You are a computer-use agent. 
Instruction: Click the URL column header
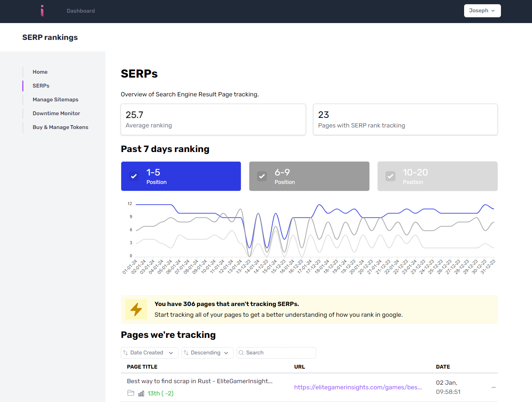(x=300, y=367)
